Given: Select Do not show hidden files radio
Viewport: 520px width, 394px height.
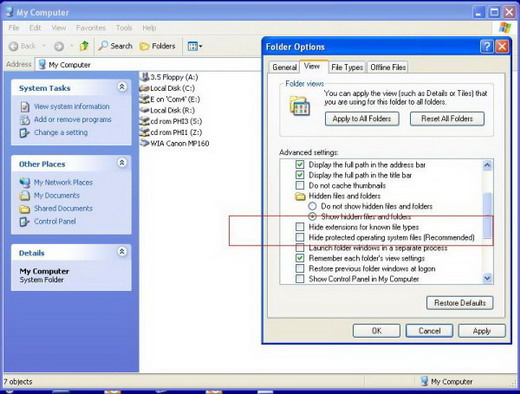Looking at the screenshot, I should click(312, 206).
